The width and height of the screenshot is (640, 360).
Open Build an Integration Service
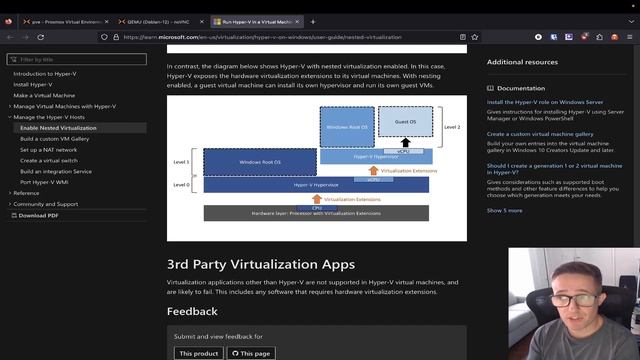pyautogui.click(x=56, y=171)
